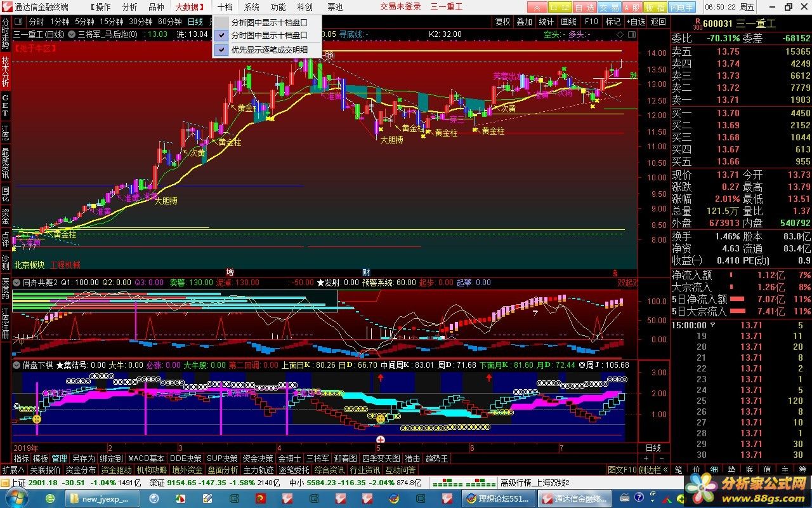
Task: Switch to 15分钟 period
Action: click(x=112, y=22)
